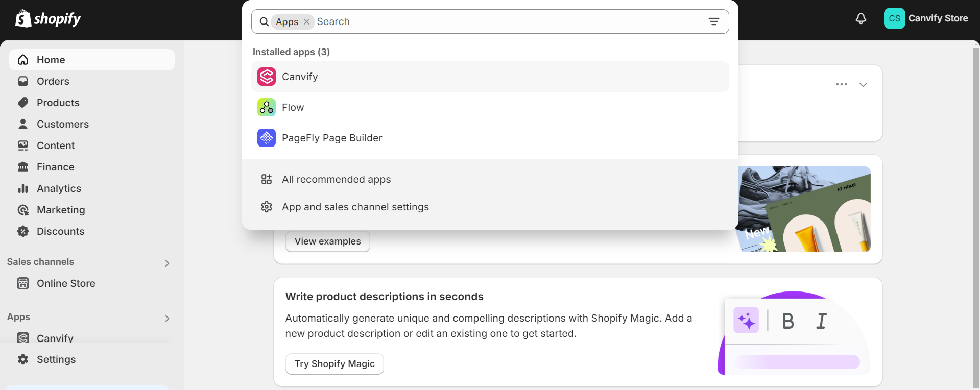Click the Apps sidebar heading
980x390 pixels.
[x=18, y=317]
